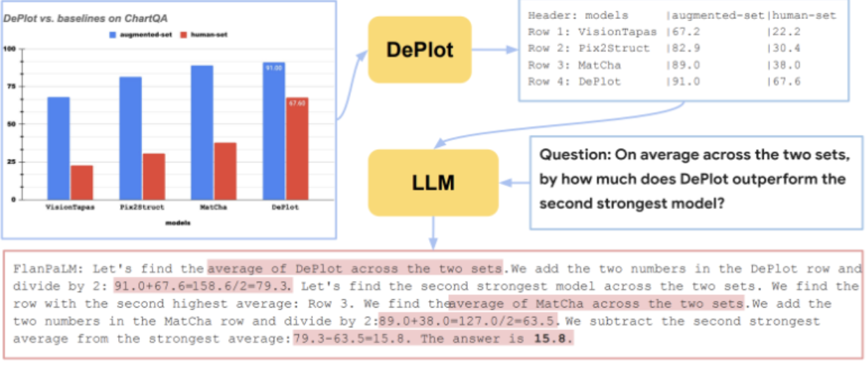
Task: Click the table Header row text
Action: 577,15
